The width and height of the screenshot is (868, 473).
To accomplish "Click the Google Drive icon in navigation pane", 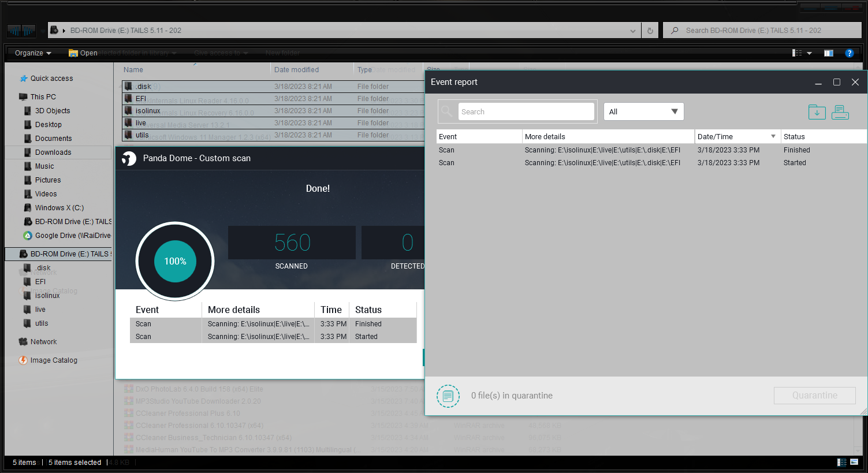I will 27,236.
